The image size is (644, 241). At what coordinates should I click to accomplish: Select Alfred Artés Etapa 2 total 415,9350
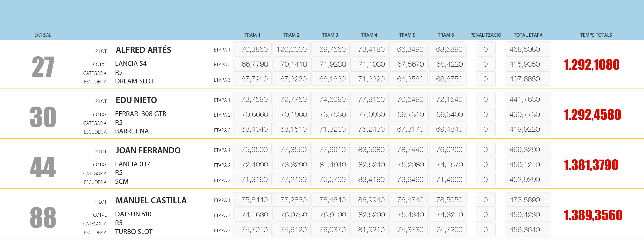point(528,64)
